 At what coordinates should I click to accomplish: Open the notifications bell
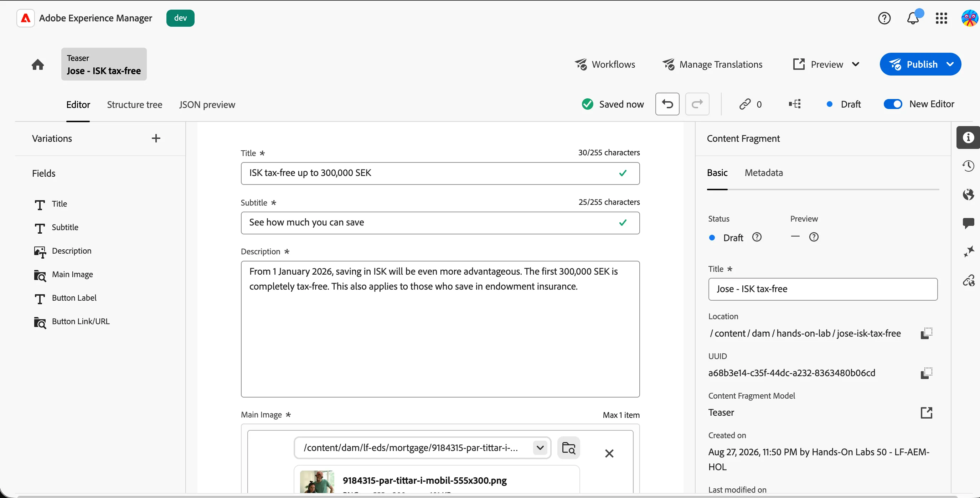pyautogui.click(x=913, y=18)
